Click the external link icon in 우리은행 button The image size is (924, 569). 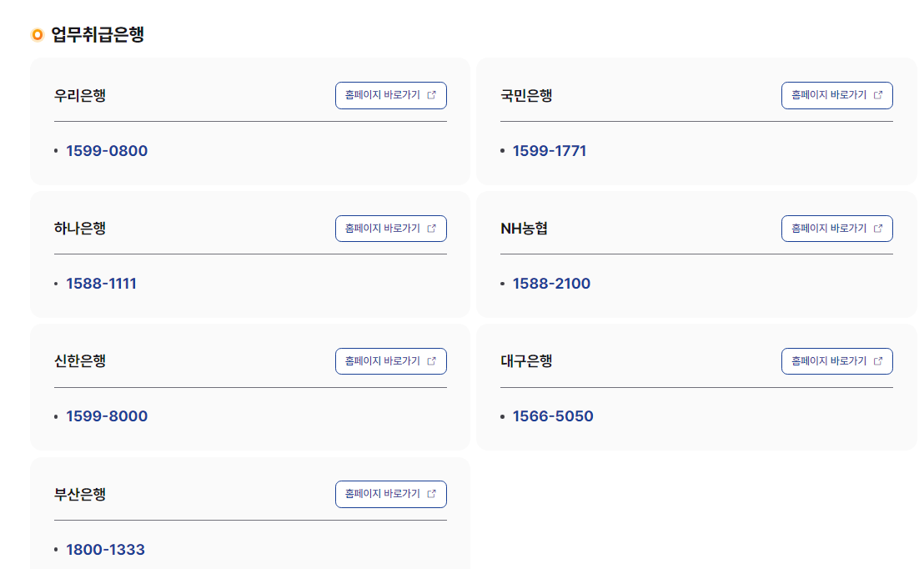click(x=431, y=95)
